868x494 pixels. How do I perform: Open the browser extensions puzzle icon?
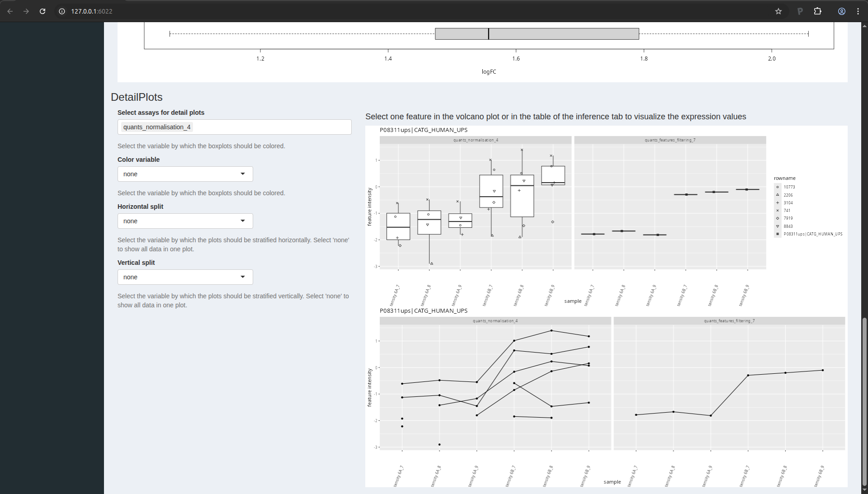tap(818, 11)
